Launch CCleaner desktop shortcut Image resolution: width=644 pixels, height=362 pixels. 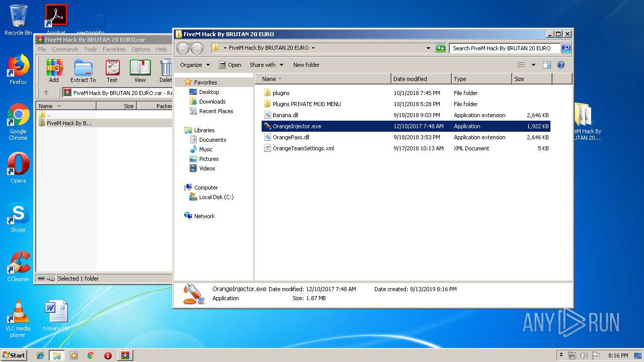coord(18,266)
